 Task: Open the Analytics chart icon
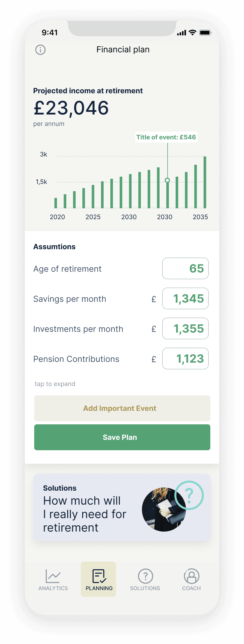[53, 576]
